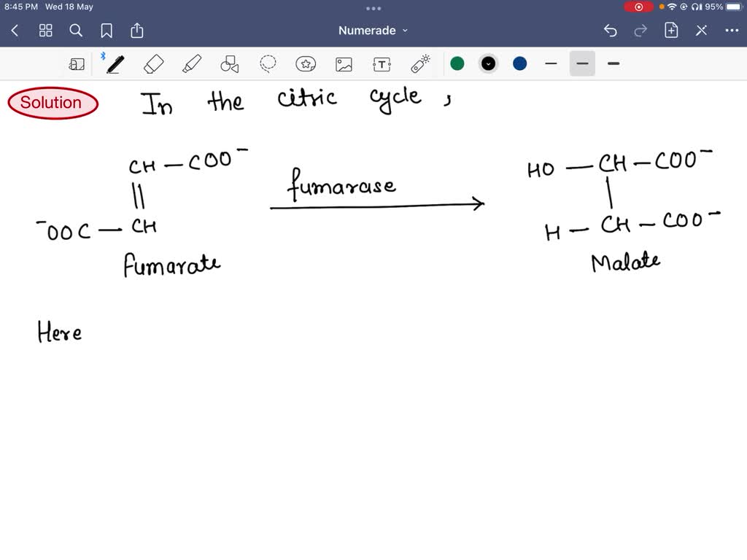This screenshot has width=747, height=560.
Task: Select the Pen tool
Action: coord(115,64)
